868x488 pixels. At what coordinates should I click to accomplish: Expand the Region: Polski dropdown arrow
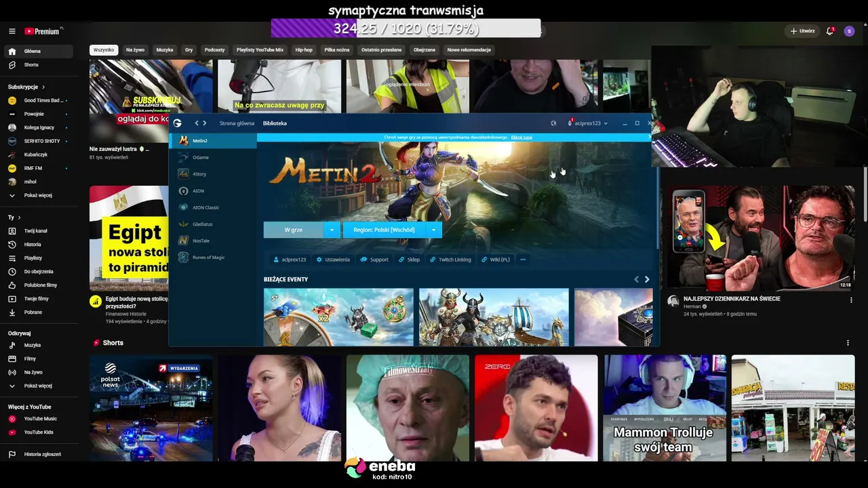point(433,230)
